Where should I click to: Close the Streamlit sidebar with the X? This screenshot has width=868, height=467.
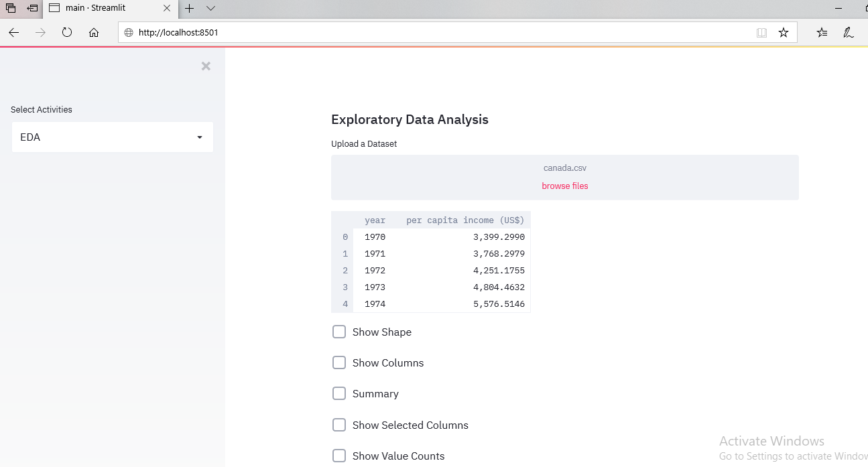[206, 66]
